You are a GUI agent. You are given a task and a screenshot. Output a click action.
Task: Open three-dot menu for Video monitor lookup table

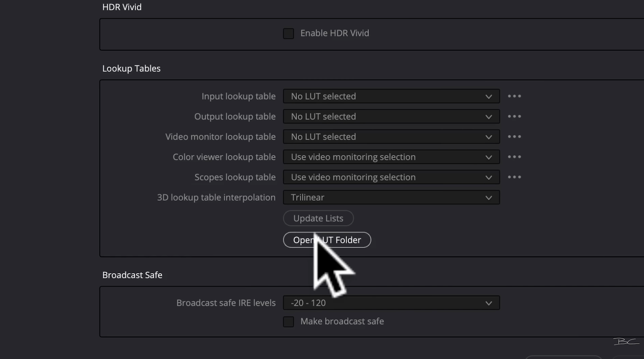(514, 137)
